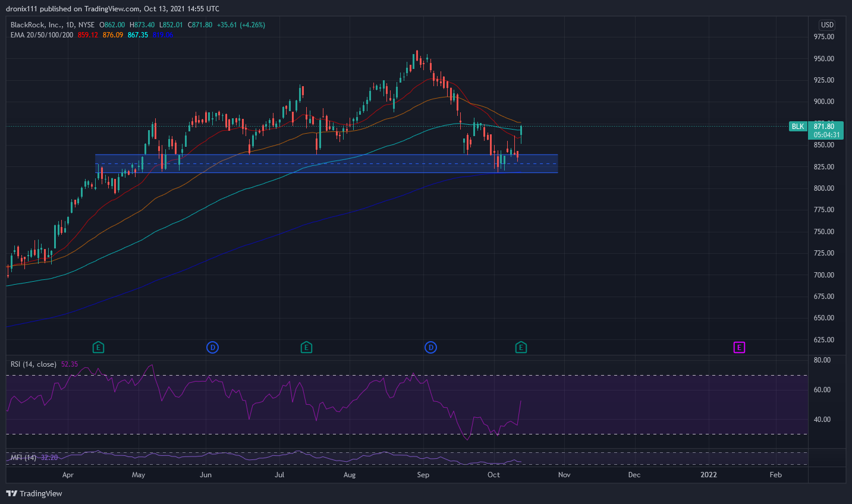Image resolution: width=852 pixels, height=504 pixels.
Task: Select the RSI (14, close) indicator label
Action: click(34, 364)
